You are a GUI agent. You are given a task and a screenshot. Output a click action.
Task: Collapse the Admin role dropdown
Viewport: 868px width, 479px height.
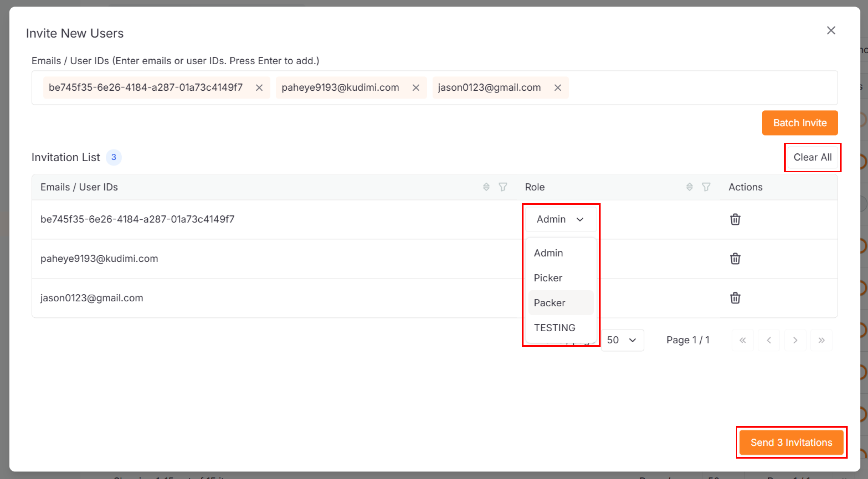(x=561, y=219)
